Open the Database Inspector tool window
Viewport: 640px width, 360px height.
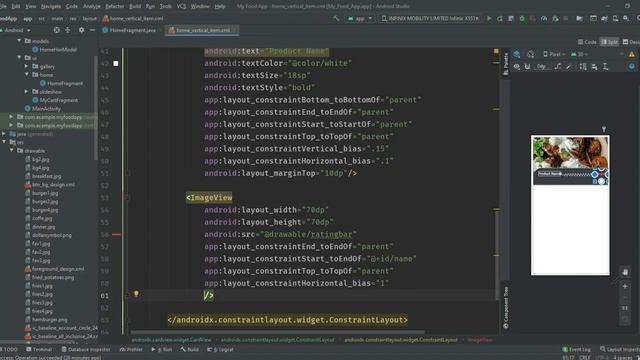click(86, 349)
